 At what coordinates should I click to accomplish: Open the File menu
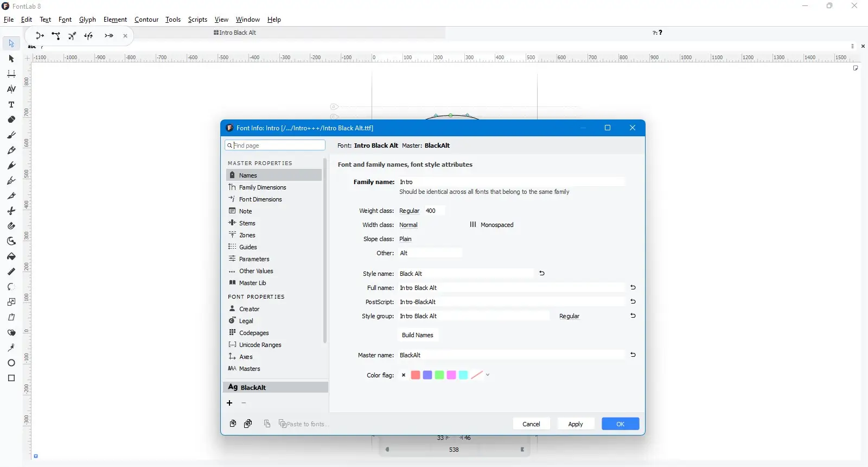pos(9,20)
